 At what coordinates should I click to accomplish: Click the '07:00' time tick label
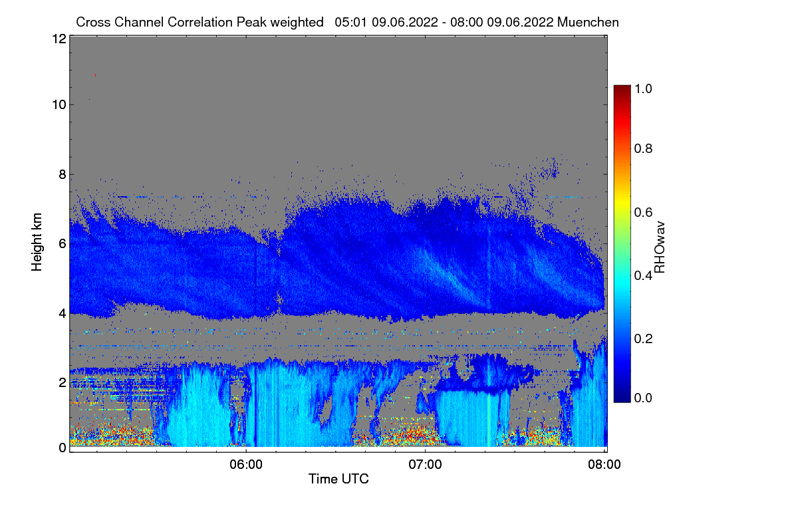tap(425, 465)
